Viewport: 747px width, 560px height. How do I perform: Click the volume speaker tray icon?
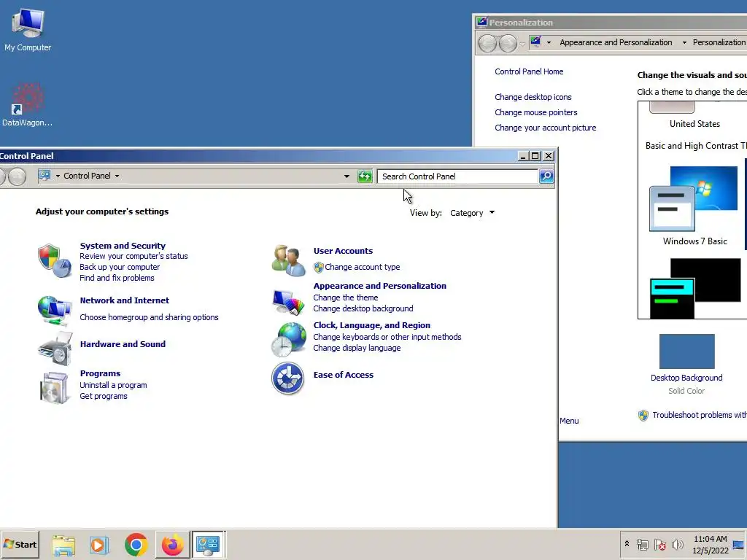[x=677, y=545]
